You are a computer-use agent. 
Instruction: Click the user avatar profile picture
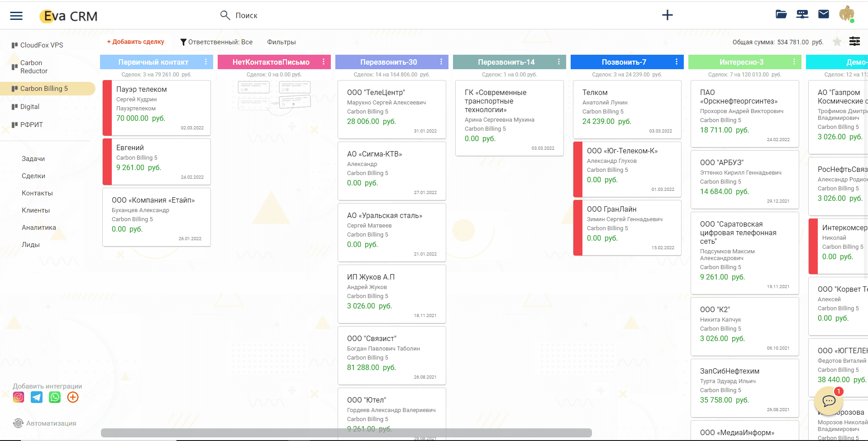pos(846,14)
